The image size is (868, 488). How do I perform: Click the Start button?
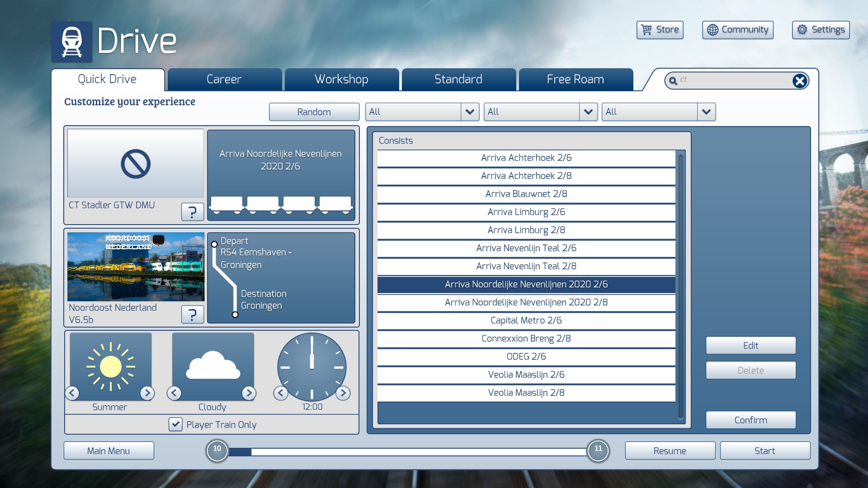[x=764, y=450]
